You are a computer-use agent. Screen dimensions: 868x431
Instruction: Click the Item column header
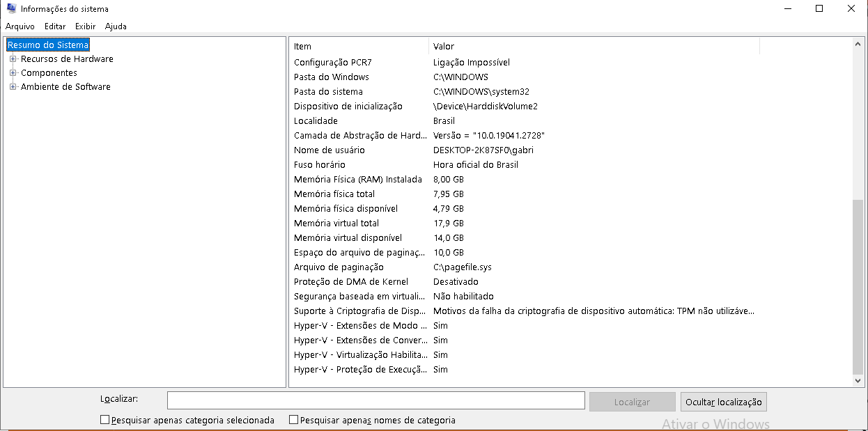tap(359, 46)
